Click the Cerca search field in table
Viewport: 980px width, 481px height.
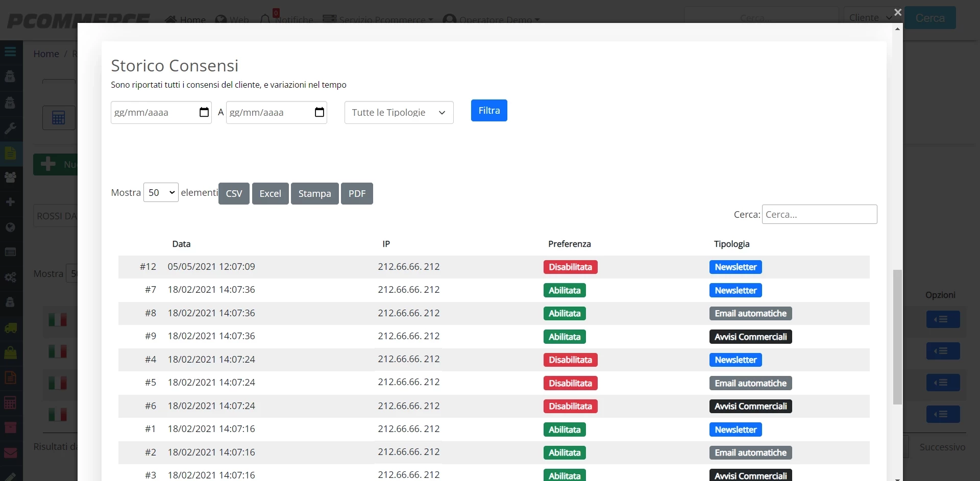click(819, 214)
